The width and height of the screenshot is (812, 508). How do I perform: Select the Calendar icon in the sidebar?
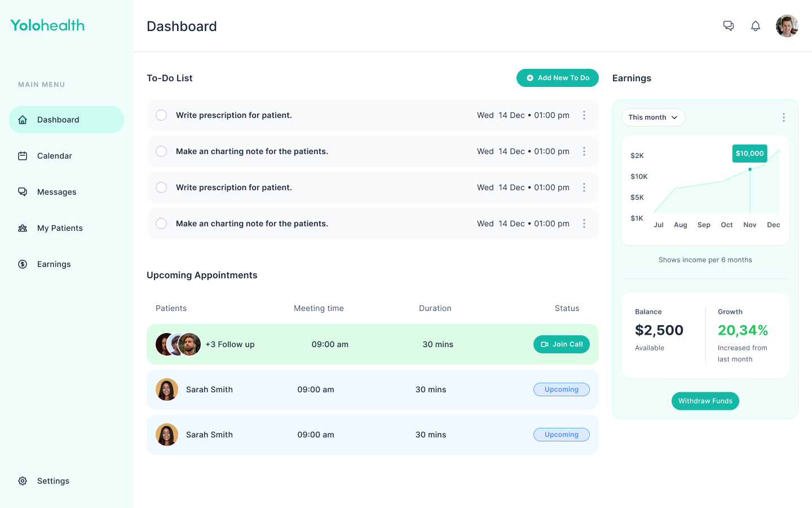(x=23, y=156)
